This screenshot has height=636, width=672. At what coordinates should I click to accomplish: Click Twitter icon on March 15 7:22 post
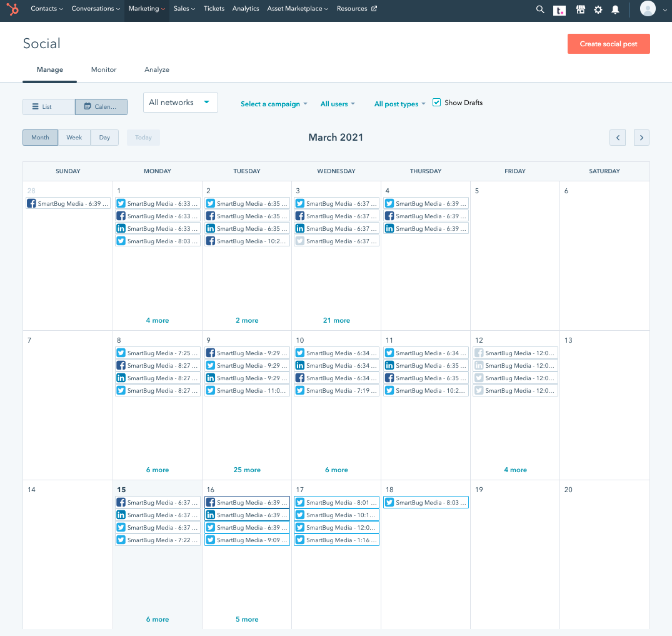[x=121, y=540]
